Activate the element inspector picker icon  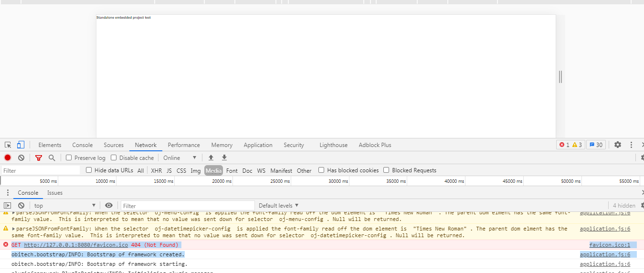[x=8, y=145]
